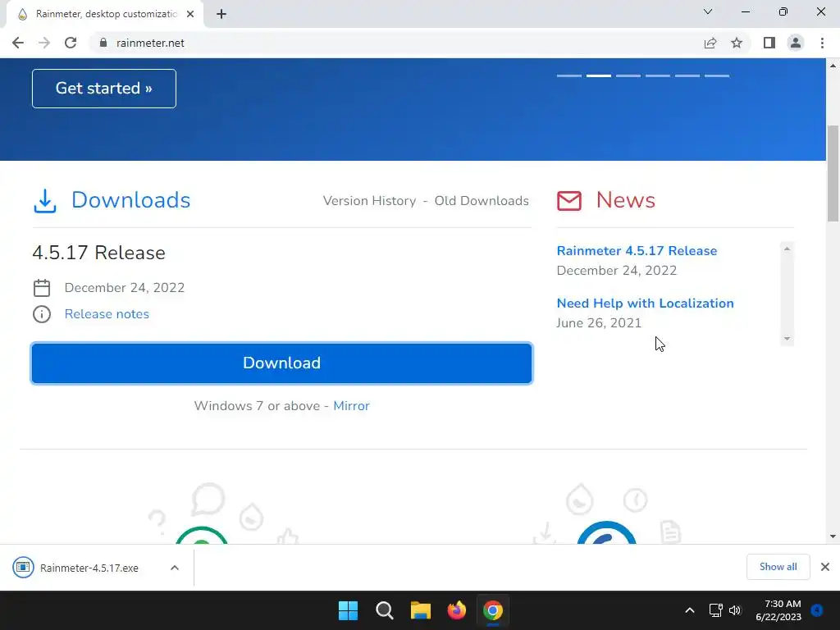
Task: Click the address bar URL rainmeter.net
Action: (x=150, y=43)
